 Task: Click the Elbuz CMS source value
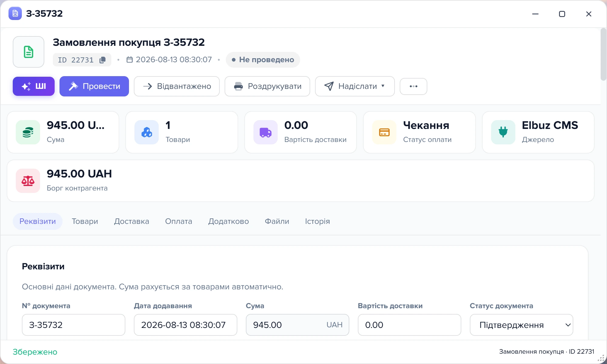550,125
